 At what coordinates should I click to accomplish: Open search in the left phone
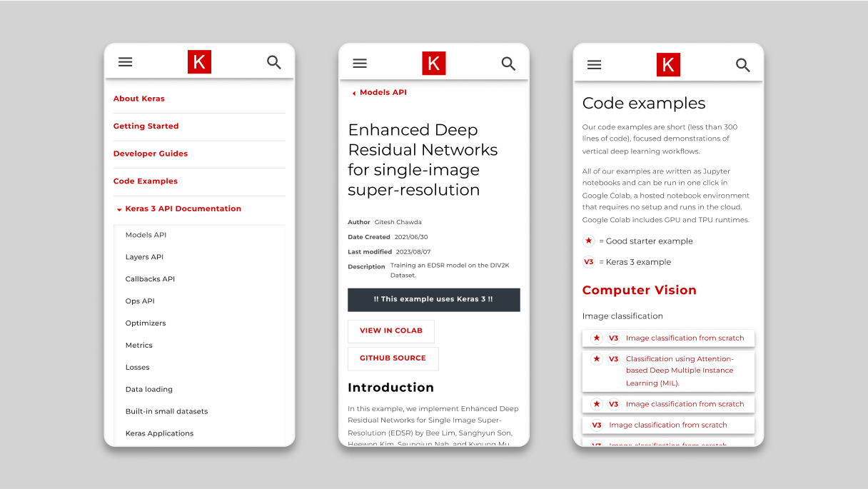274,62
